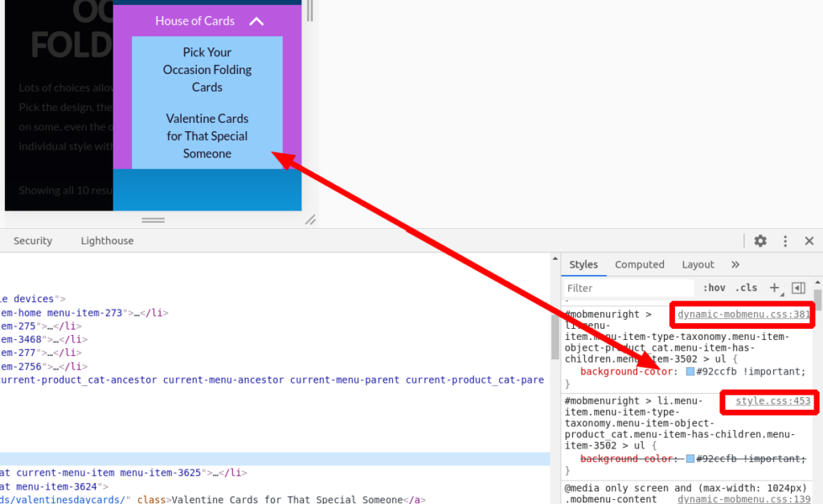Click the Elements panel vertical scrollbar thumb
The height and width of the screenshot is (504, 823).
(555, 338)
